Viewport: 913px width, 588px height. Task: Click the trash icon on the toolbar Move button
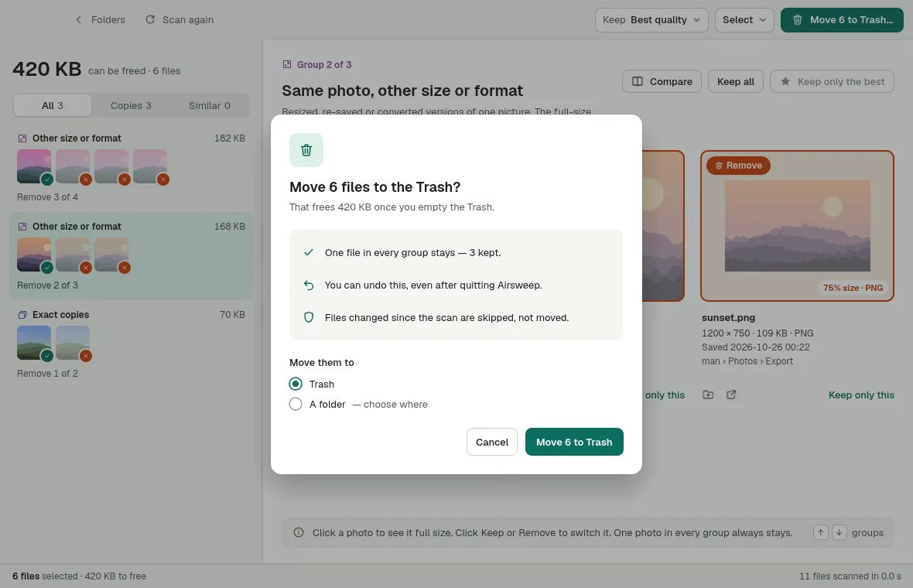798,20
